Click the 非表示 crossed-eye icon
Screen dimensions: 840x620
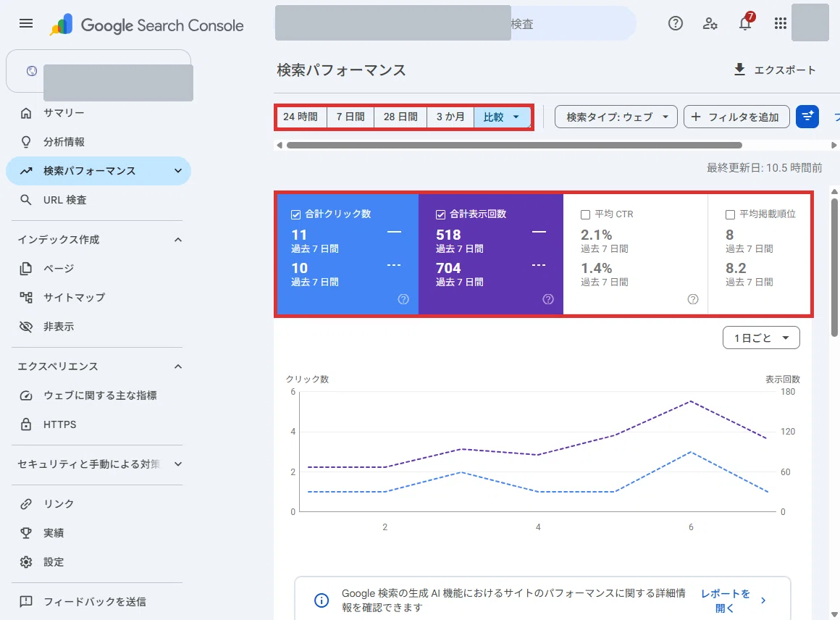[26, 327]
